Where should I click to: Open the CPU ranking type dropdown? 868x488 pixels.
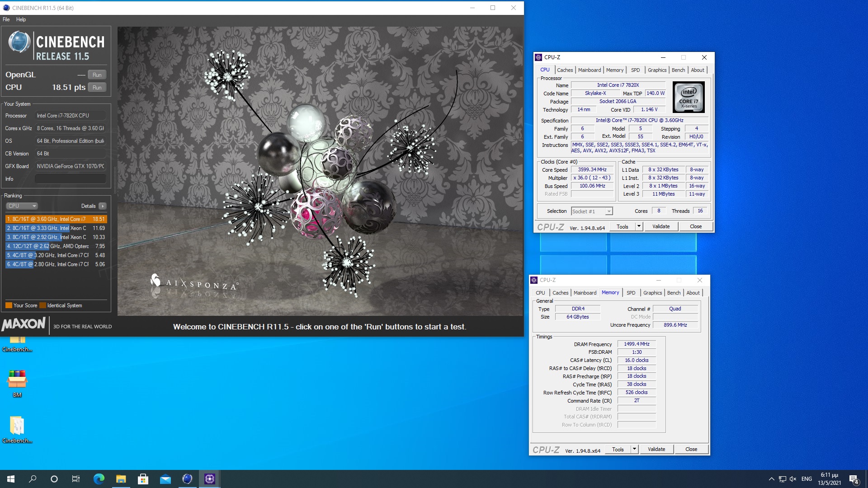[22, 206]
